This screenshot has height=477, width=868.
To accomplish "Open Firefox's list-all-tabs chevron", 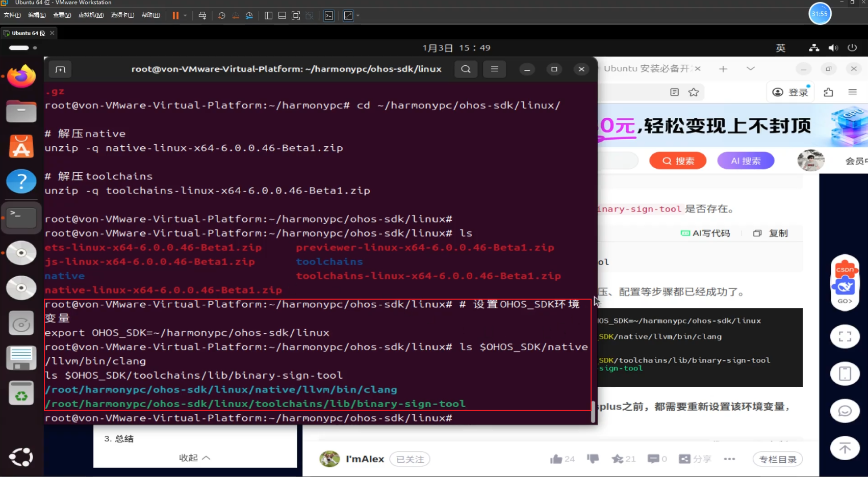I will (751, 68).
